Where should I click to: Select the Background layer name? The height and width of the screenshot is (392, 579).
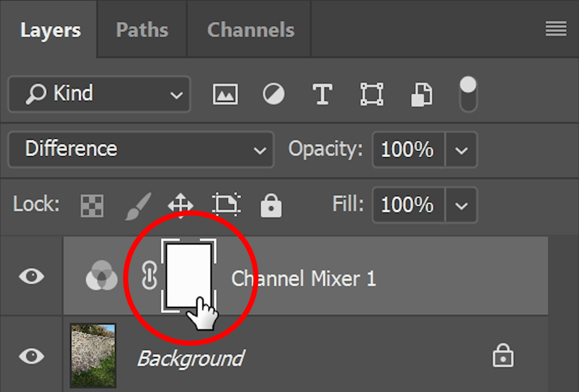(x=191, y=358)
